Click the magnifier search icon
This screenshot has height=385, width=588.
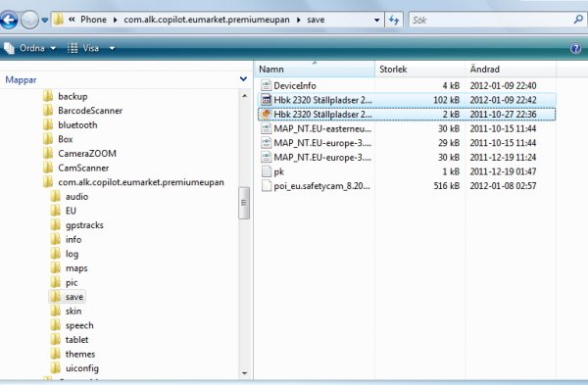click(x=578, y=20)
